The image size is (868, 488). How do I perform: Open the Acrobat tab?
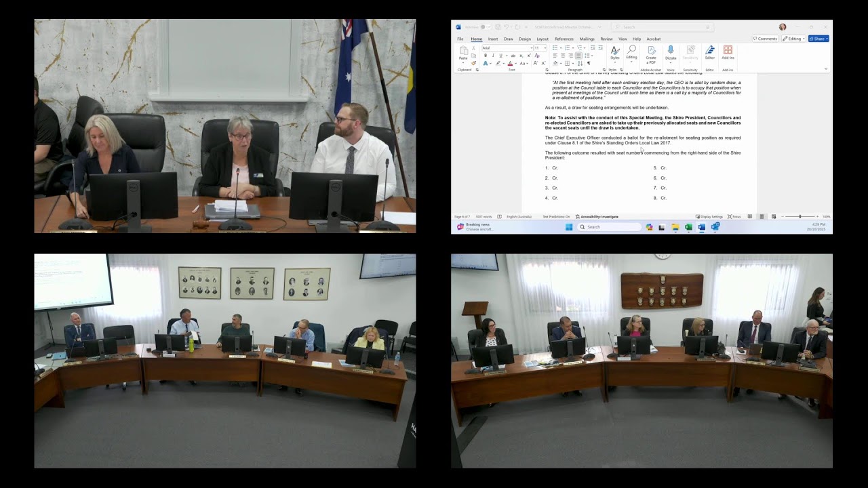[654, 39]
